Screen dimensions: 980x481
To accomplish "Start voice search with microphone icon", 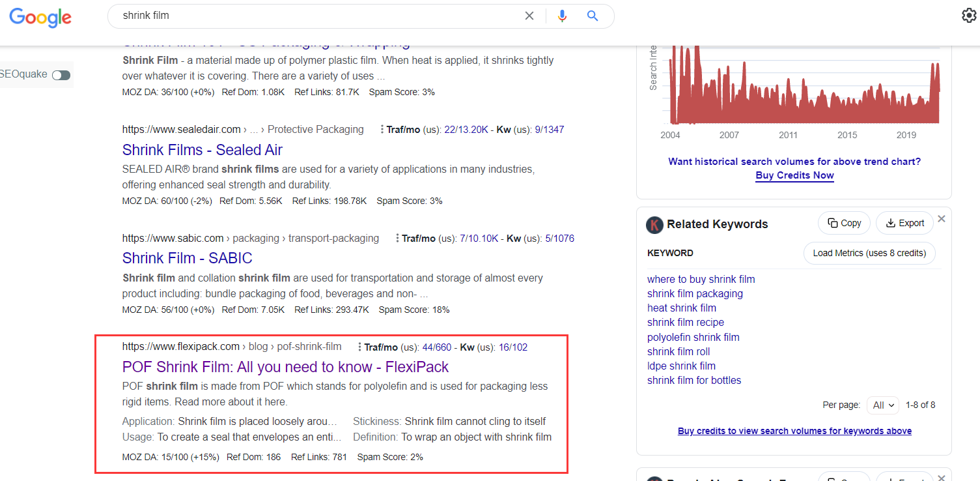I will click(x=563, y=16).
